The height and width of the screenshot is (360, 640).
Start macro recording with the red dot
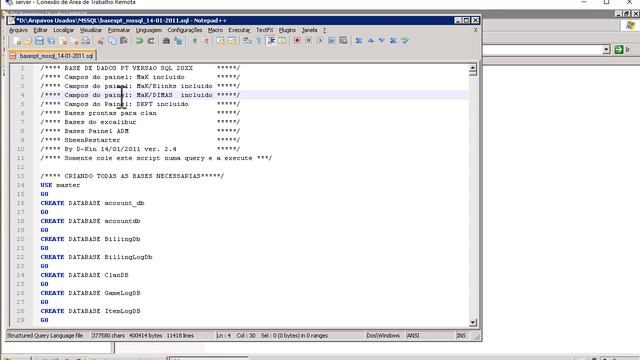297,41
